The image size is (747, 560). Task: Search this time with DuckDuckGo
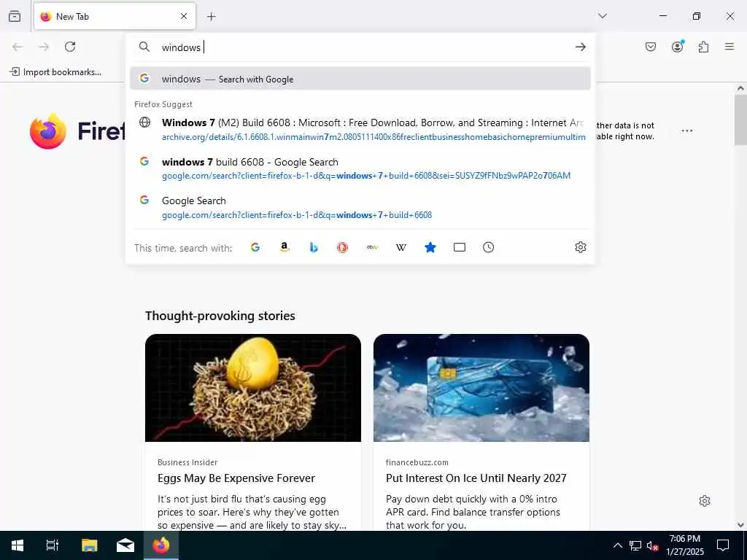(343, 247)
